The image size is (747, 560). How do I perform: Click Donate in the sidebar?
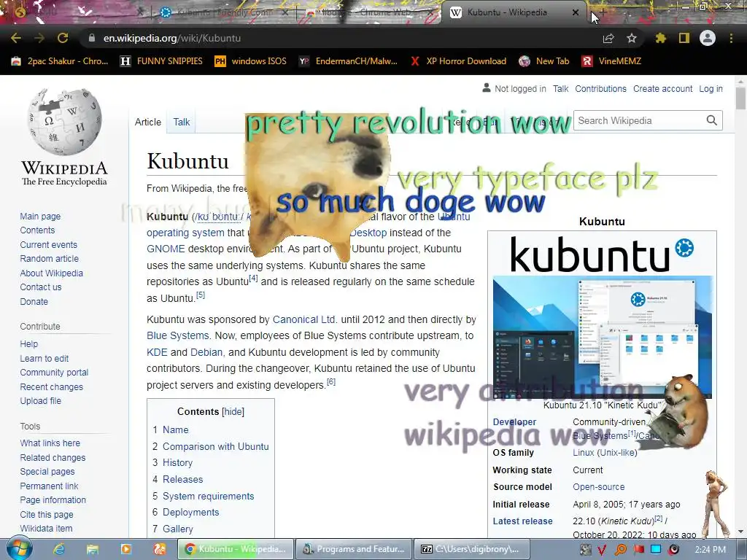coord(34,301)
